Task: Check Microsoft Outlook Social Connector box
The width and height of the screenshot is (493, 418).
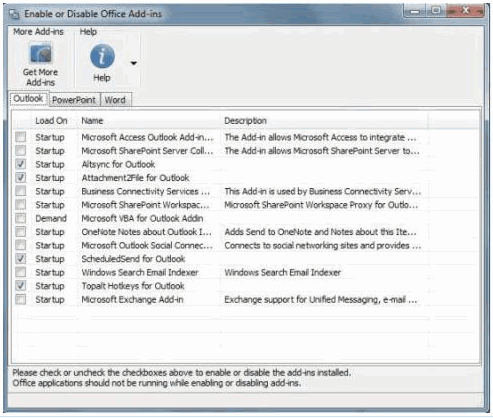Action: pyautogui.click(x=21, y=245)
